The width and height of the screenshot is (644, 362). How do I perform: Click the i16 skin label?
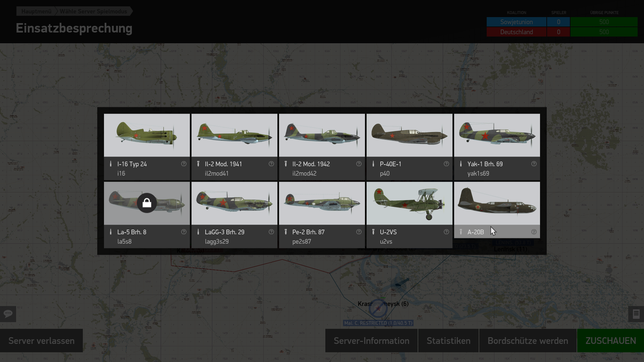121,174
